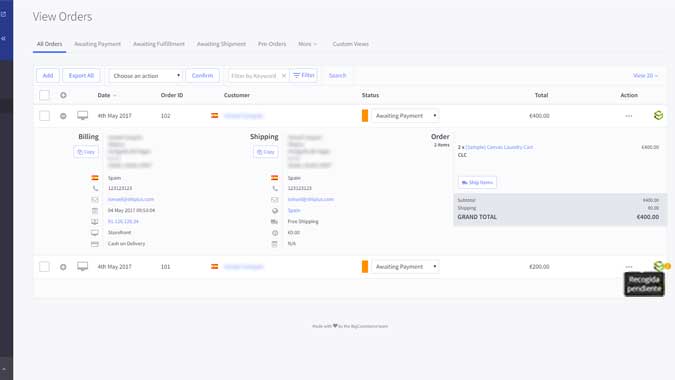Switch to the Custom Views tab
Viewport: 675px width, 380px height.
tap(351, 44)
